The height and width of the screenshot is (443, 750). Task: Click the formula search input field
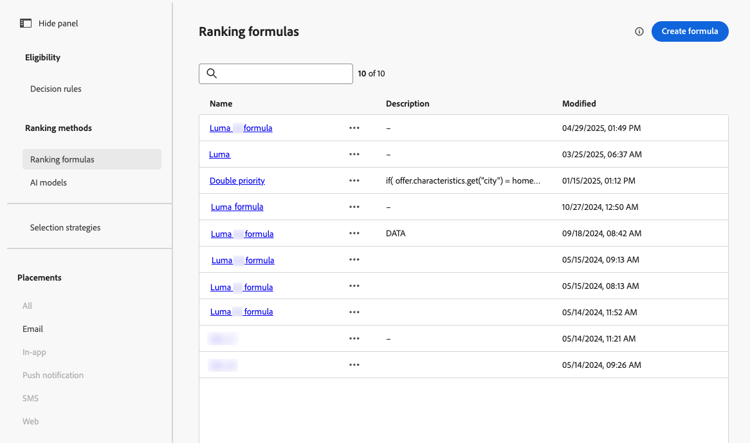click(284, 73)
